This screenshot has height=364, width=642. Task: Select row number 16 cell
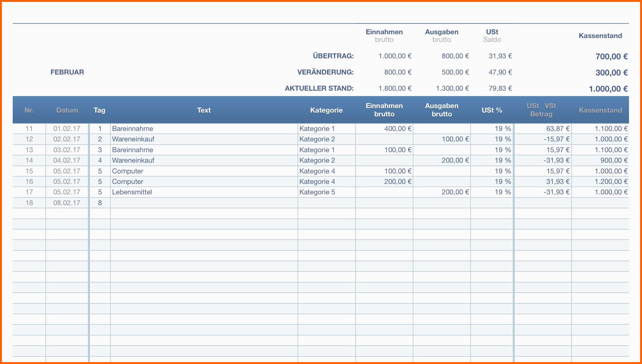tap(29, 181)
